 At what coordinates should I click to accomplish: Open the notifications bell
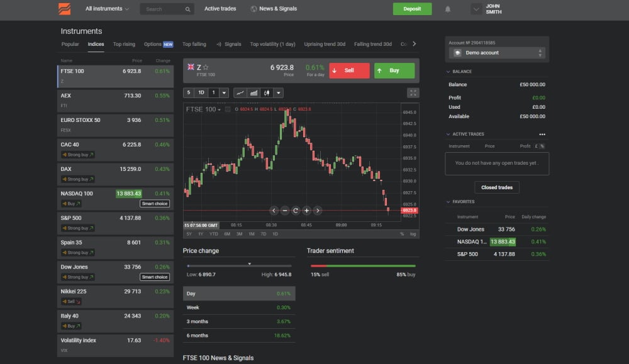point(448,9)
